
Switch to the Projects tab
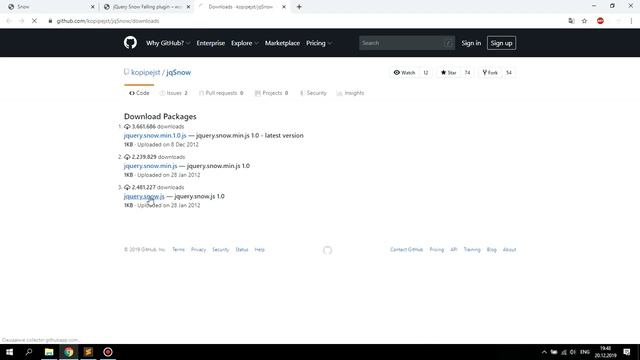tap(272, 93)
